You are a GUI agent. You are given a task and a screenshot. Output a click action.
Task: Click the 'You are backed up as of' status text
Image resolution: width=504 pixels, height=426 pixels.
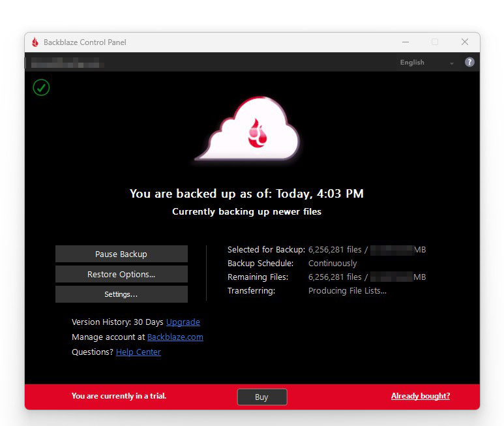pos(246,193)
